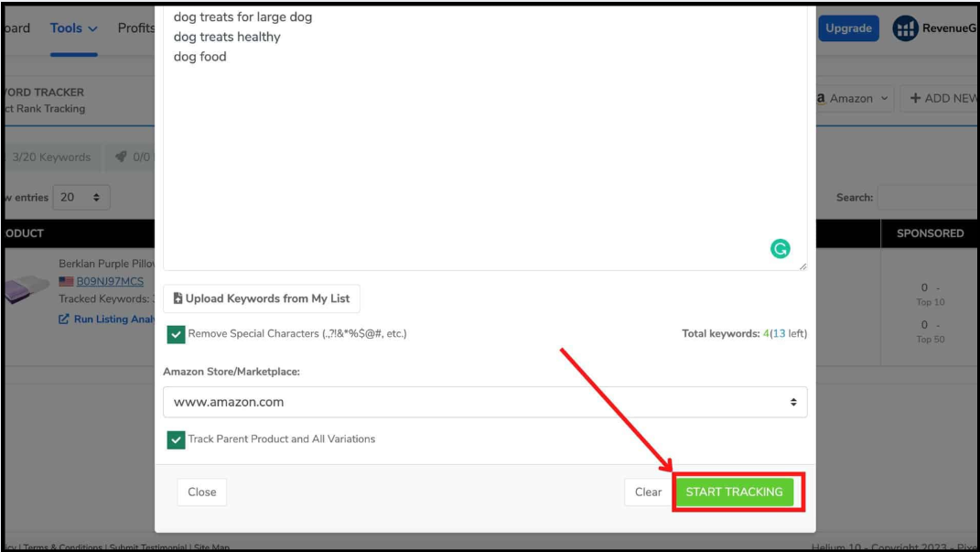Expand the show entries count selector

(x=81, y=197)
